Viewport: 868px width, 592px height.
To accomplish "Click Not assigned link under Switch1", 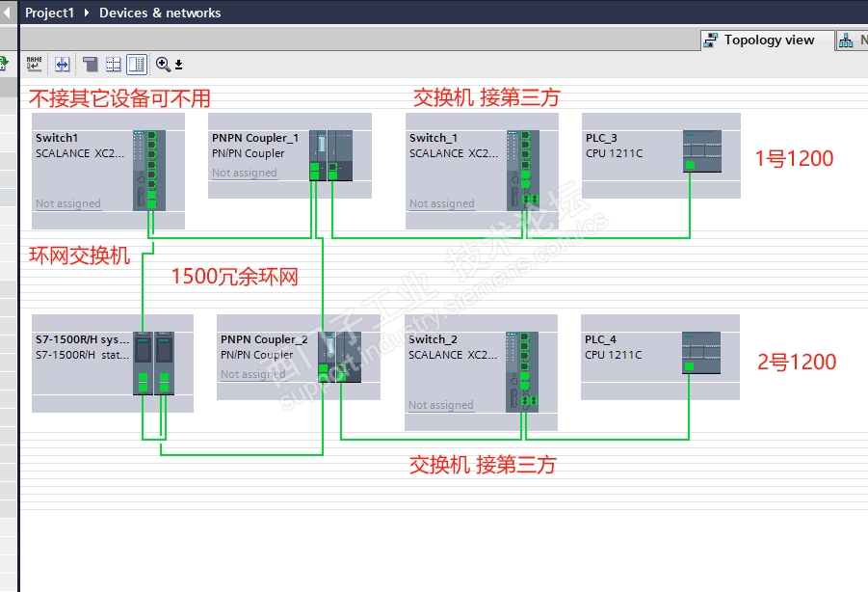I will click(68, 203).
